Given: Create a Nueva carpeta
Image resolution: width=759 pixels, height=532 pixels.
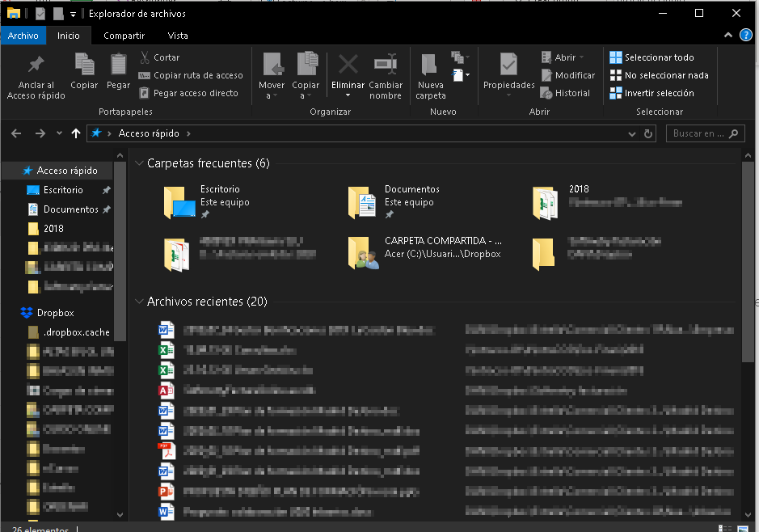Looking at the screenshot, I should (x=430, y=76).
